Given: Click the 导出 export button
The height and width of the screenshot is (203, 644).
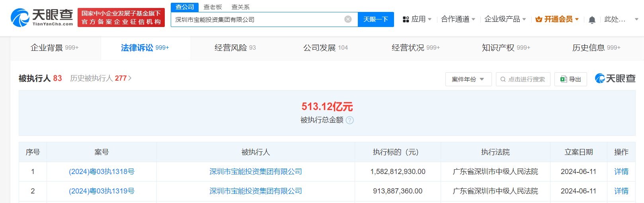Looking at the screenshot, I should [570, 79].
